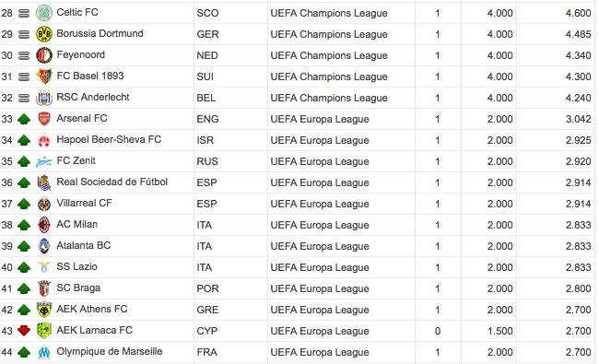Click the Feyenoord club crest
This screenshot has height=364, width=599.
[x=44, y=55]
